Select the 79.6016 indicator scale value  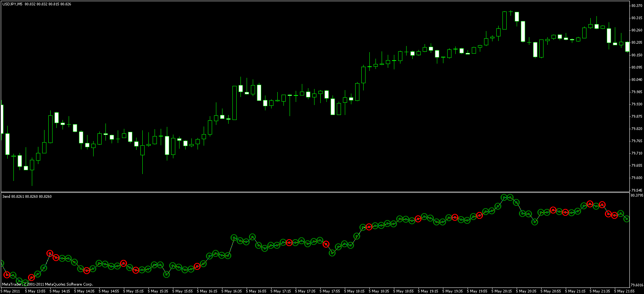click(x=637, y=285)
